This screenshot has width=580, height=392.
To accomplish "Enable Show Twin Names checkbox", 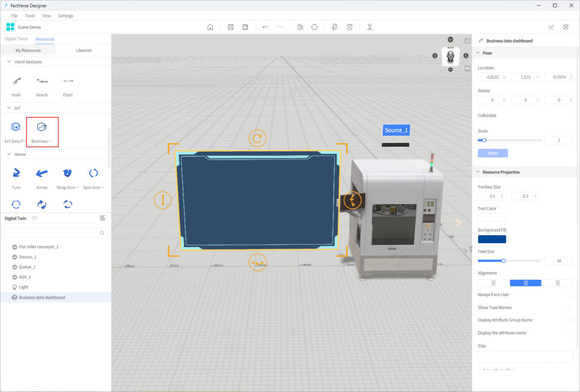I will pos(570,308).
